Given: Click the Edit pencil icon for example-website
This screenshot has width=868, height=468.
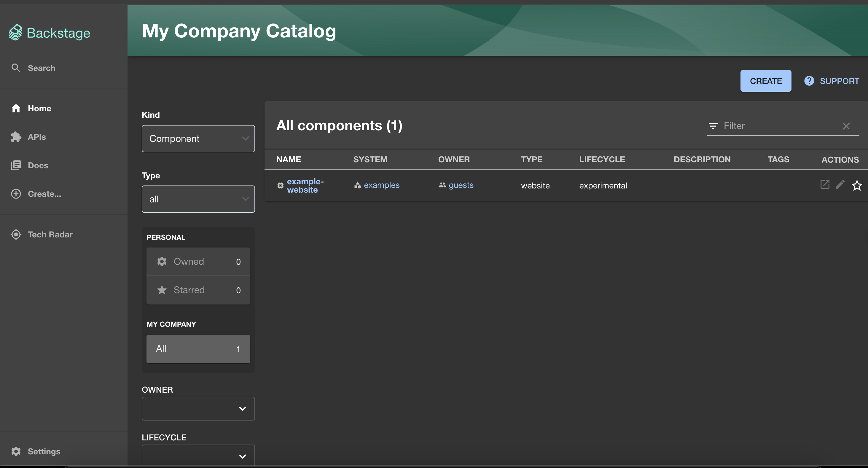Looking at the screenshot, I should tap(840, 184).
